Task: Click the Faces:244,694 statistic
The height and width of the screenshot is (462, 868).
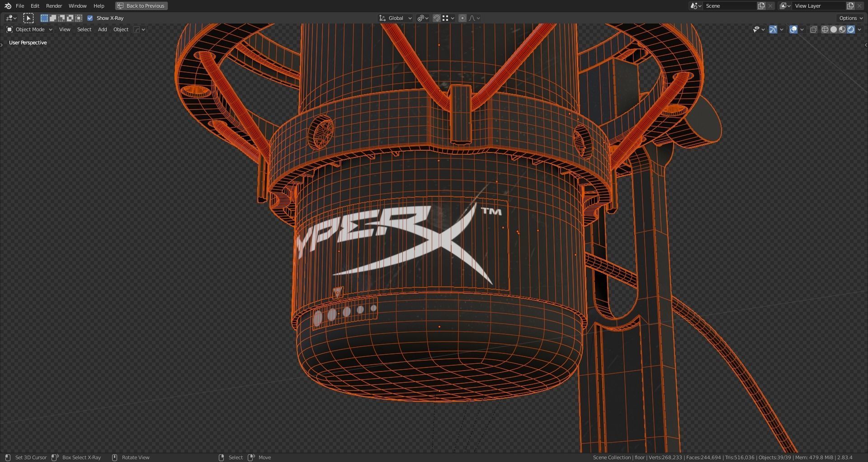Action: (x=703, y=457)
